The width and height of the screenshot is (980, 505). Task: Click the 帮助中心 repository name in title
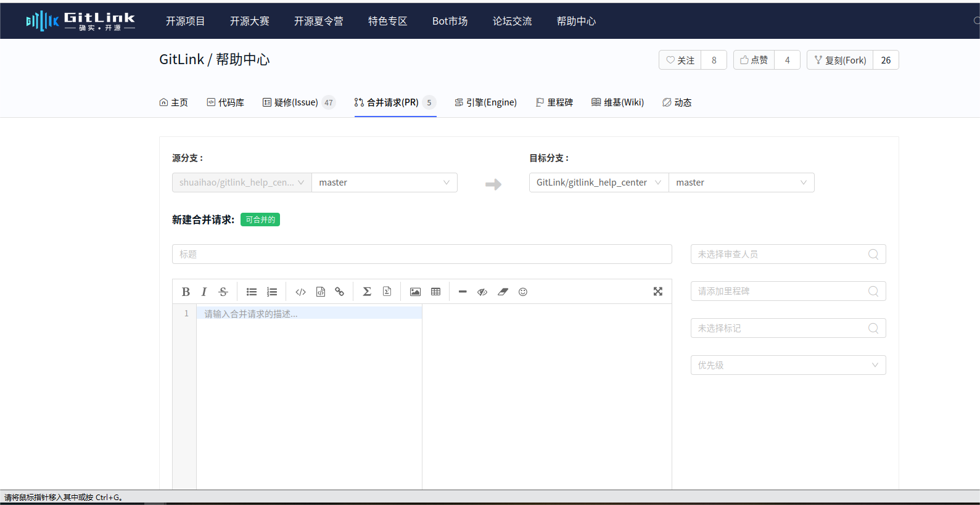(242, 59)
